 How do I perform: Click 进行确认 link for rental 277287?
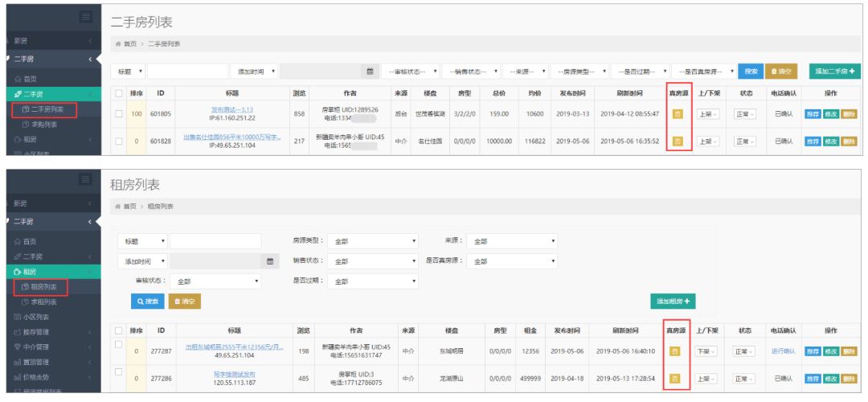tap(783, 351)
